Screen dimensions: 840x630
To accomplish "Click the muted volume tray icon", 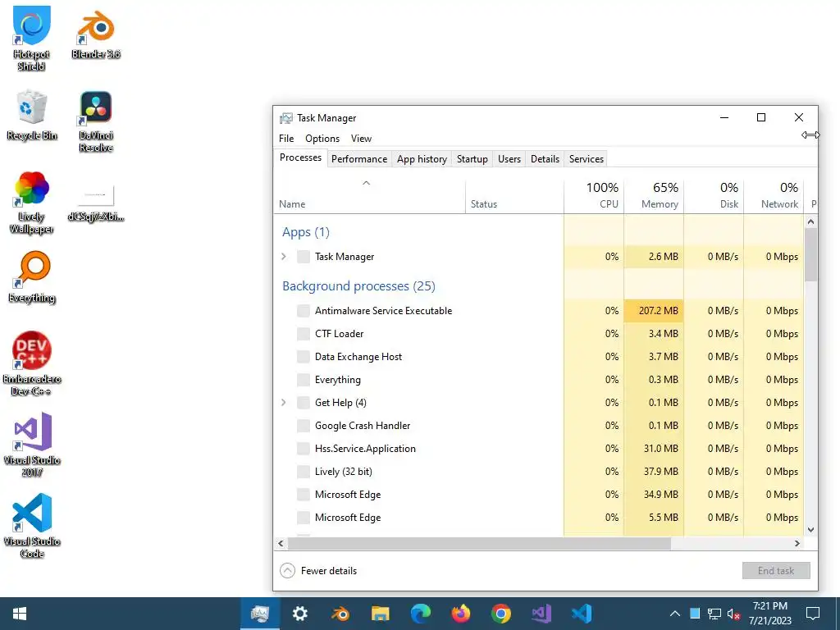I will coord(733,614).
